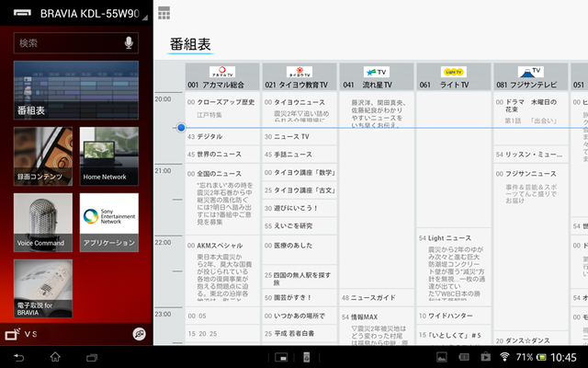
Task: Click the current-time marker dot on timeline
Action: pos(181,127)
